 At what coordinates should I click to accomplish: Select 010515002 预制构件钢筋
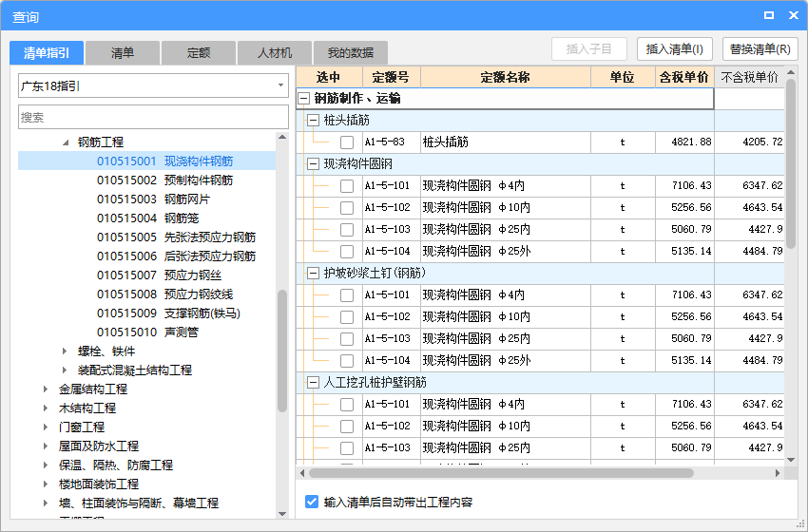tap(164, 180)
